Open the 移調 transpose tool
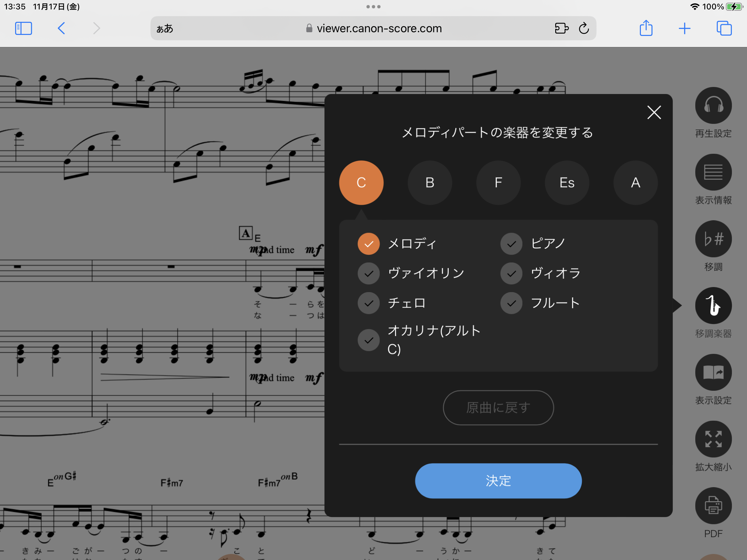The width and height of the screenshot is (747, 560). click(x=713, y=239)
